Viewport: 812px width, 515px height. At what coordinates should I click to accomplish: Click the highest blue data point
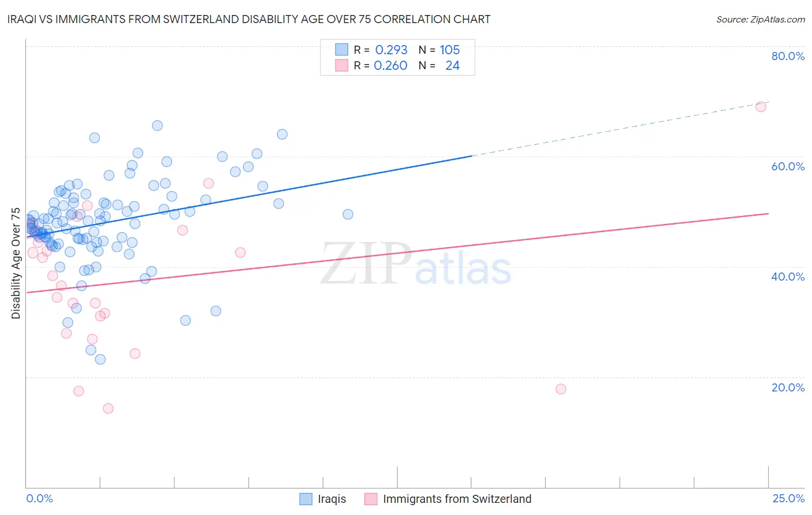click(157, 126)
